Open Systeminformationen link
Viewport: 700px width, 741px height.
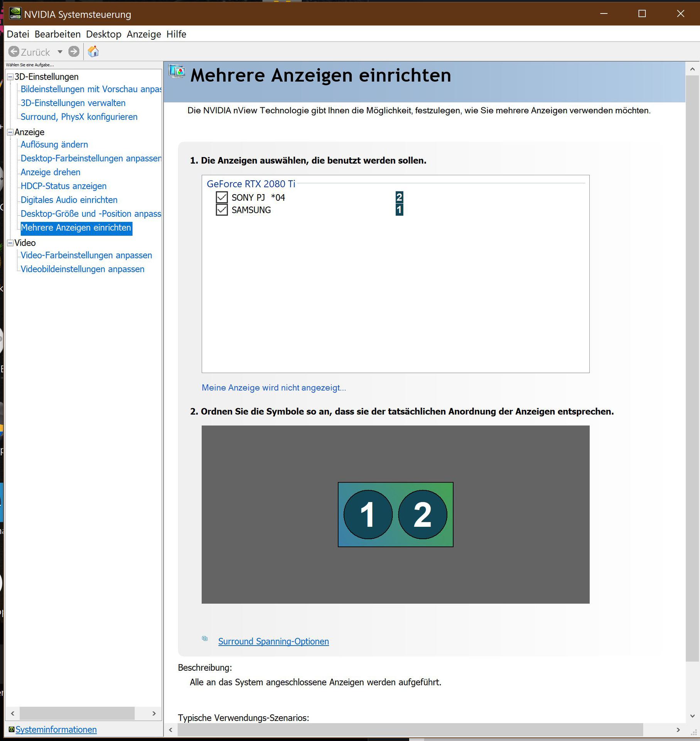[56, 729]
